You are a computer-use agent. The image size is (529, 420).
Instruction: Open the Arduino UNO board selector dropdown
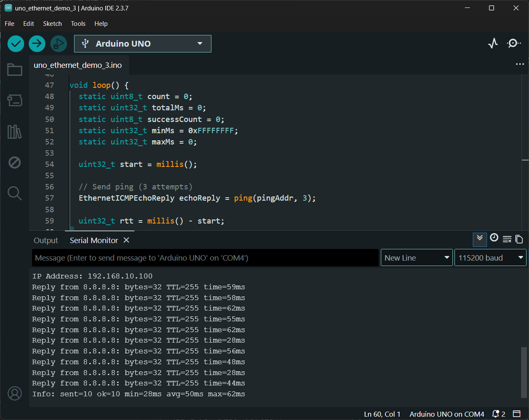[142, 44]
